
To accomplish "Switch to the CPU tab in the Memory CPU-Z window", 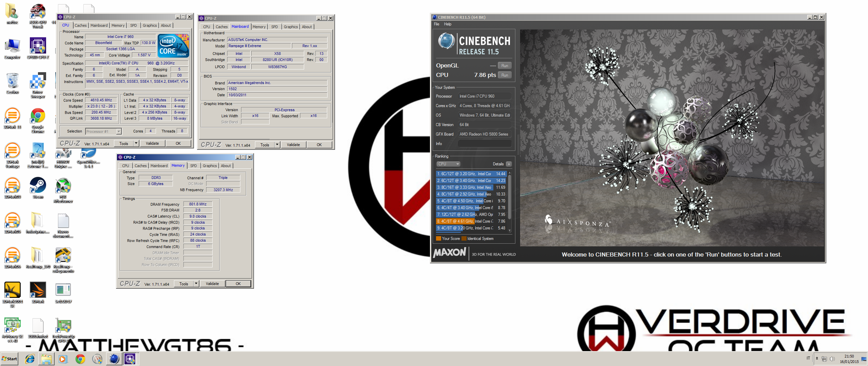I will point(125,166).
